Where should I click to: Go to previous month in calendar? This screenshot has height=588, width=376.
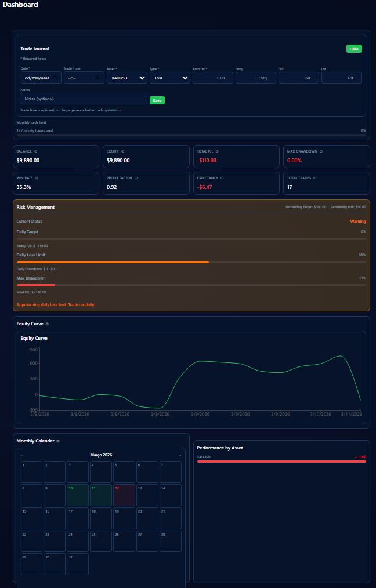(22, 455)
